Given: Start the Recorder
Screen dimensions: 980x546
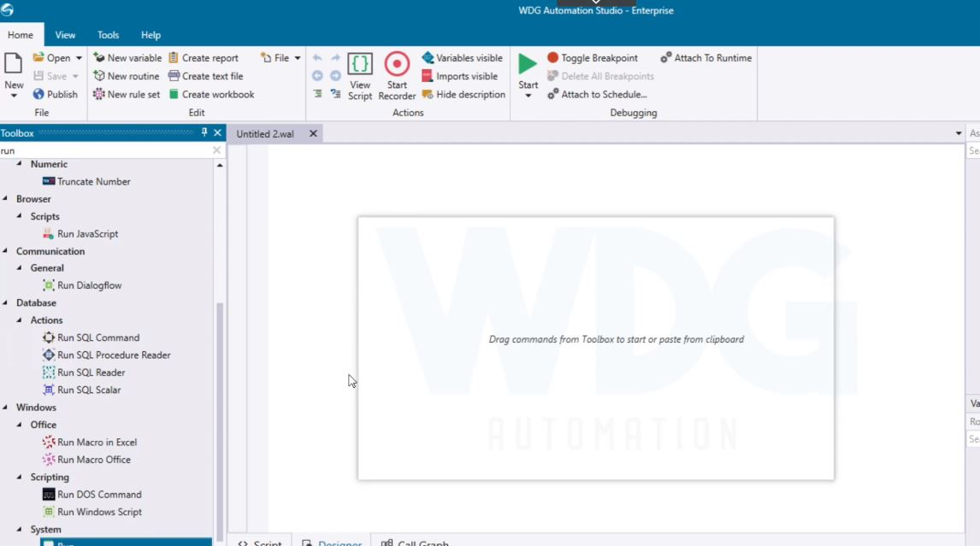Looking at the screenshot, I should click(397, 77).
